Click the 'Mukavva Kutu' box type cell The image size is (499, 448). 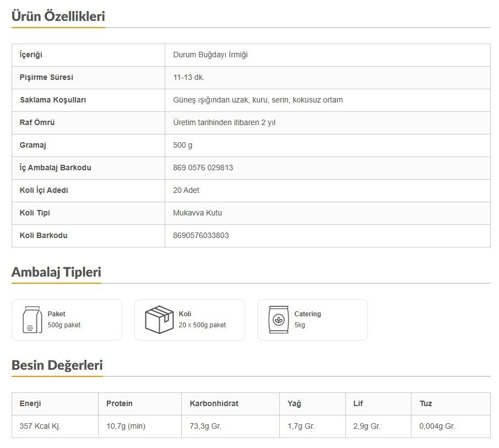(197, 213)
